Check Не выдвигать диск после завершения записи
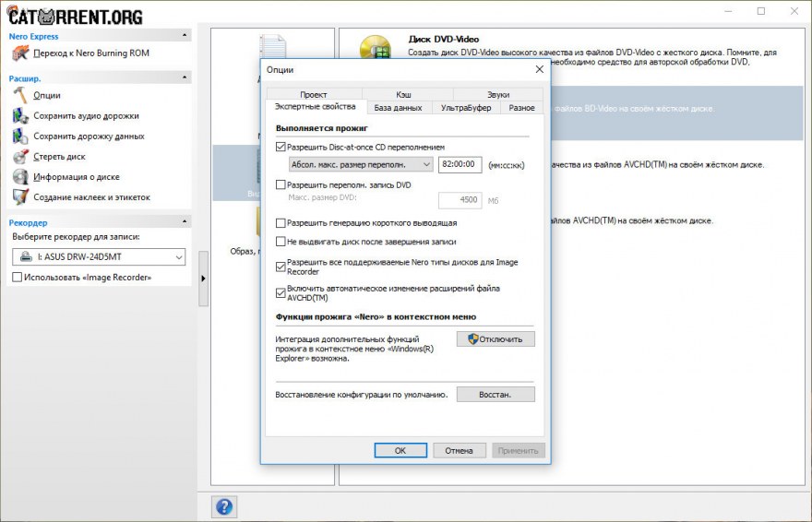Image resolution: width=812 pixels, height=522 pixels. (x=281, y=242)
